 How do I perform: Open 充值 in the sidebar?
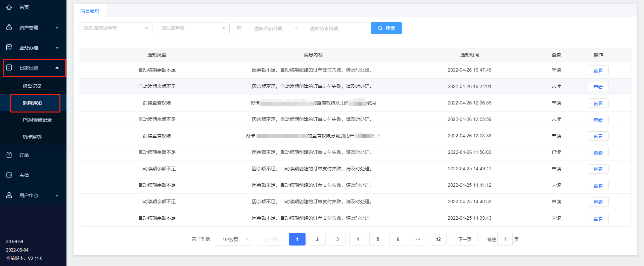pos(24,175)
